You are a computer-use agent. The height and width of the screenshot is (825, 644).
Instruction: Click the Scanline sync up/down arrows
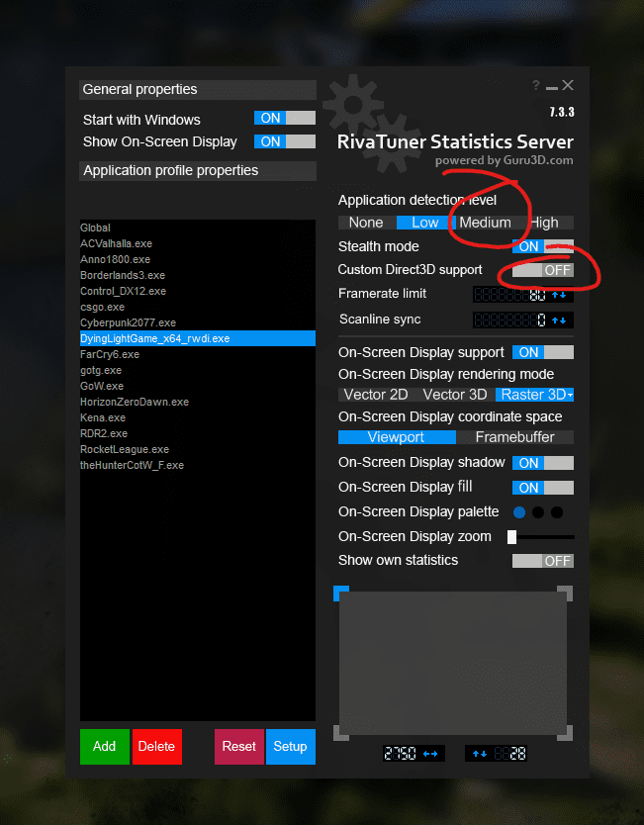559,320
